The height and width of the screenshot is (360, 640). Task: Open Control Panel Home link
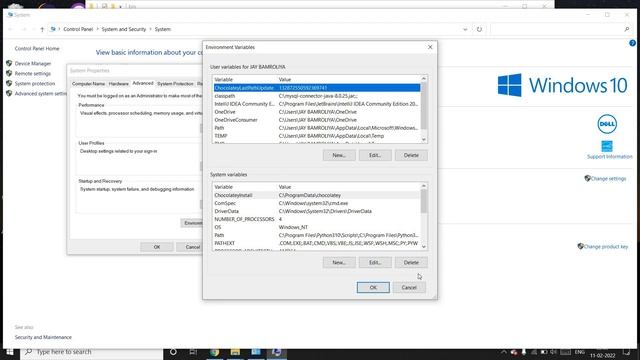[x=37, y=49]
